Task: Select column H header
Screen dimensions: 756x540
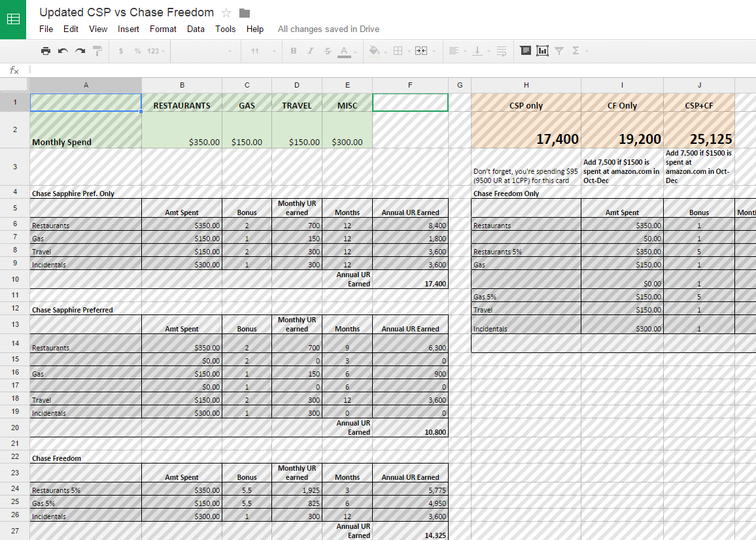Action: pyautogui.click(x=526, y=85)
